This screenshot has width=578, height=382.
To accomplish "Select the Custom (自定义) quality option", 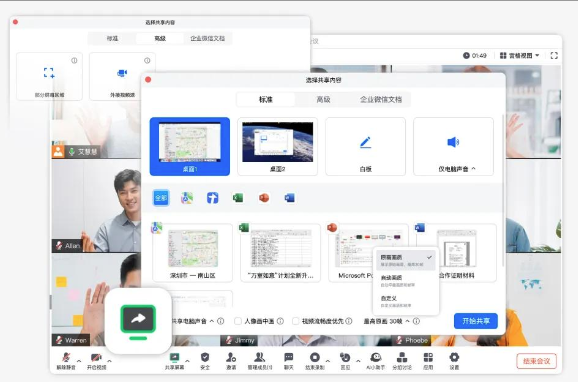I will coord(405,301).
